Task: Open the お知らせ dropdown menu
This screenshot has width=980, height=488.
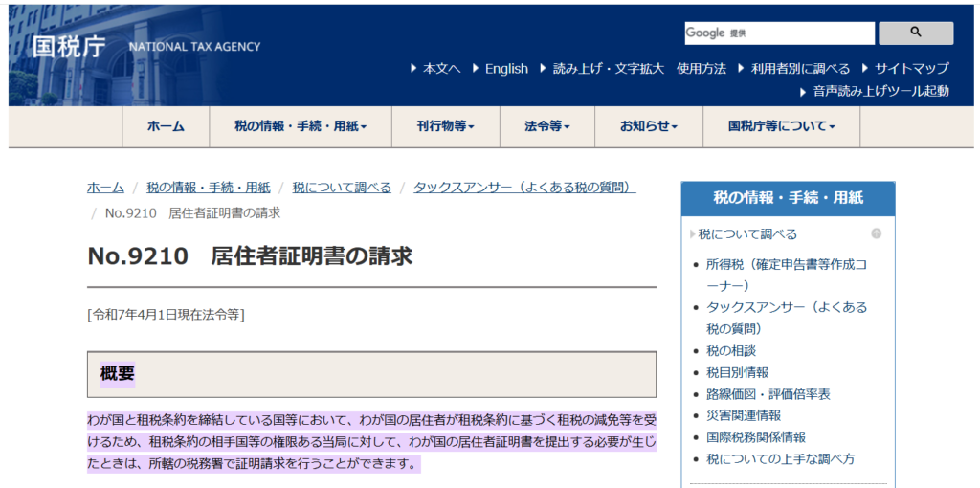Action: pos(648,126)
